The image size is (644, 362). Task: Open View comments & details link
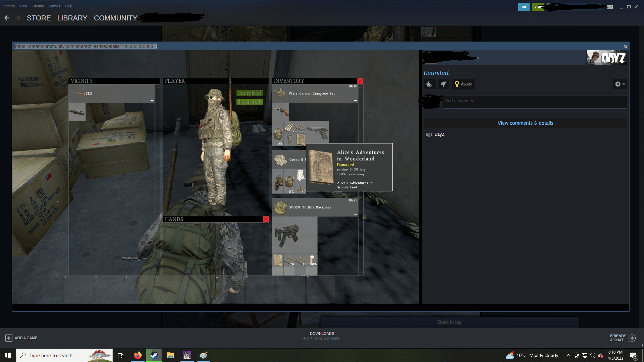(x=525, y=123)
